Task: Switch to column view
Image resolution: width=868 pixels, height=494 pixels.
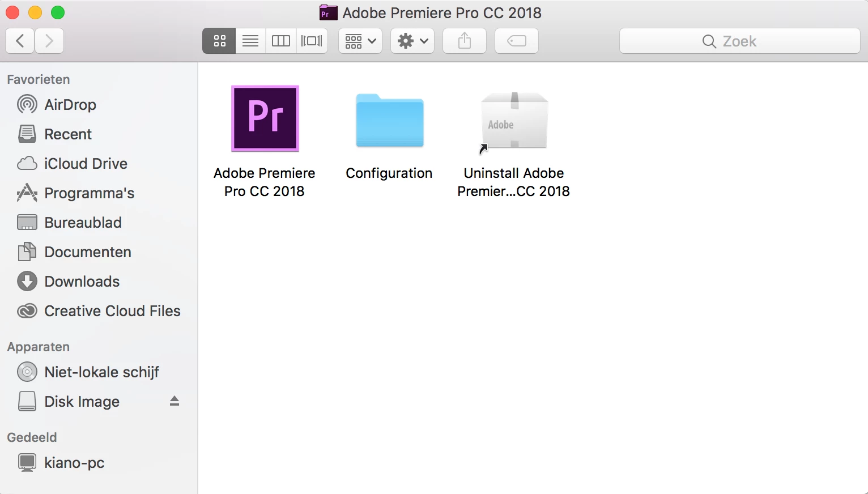Action: tap(281, 41)
